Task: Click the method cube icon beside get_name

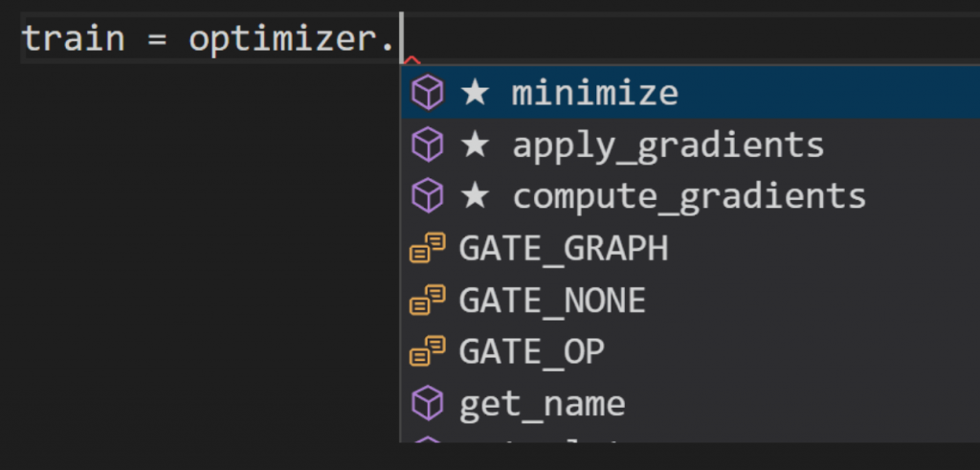Action: 427,403
